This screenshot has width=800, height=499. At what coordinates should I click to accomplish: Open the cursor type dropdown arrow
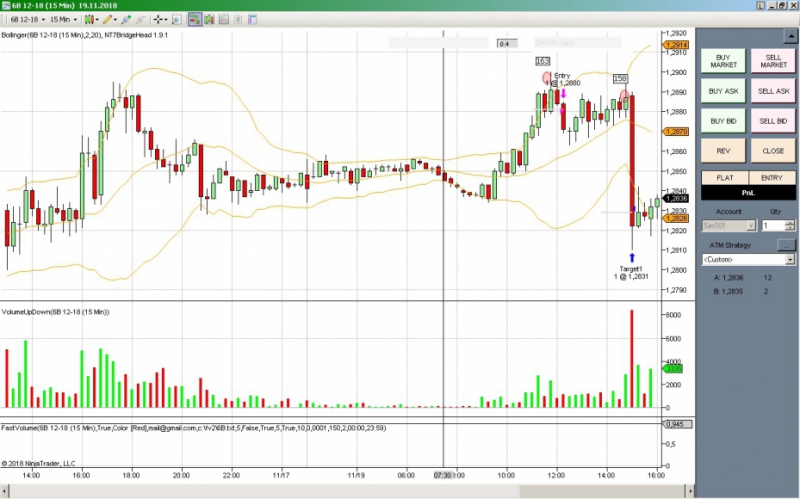166,19
